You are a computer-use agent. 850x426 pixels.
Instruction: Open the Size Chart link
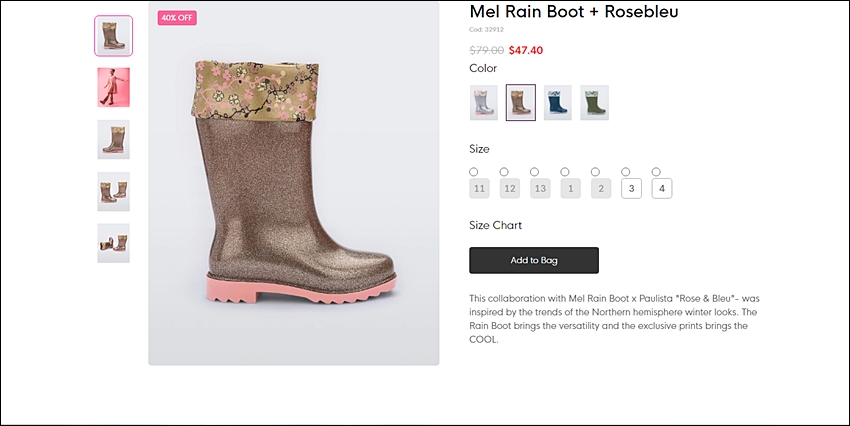(495, 225)
